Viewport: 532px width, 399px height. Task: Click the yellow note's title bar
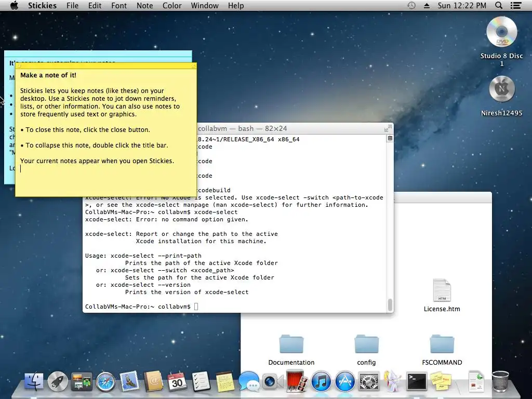tap(106, 66)
